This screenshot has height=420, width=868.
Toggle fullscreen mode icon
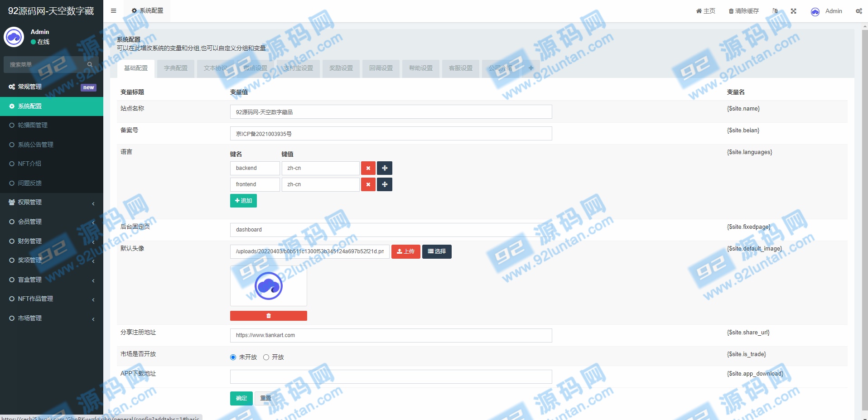point(794,11)
